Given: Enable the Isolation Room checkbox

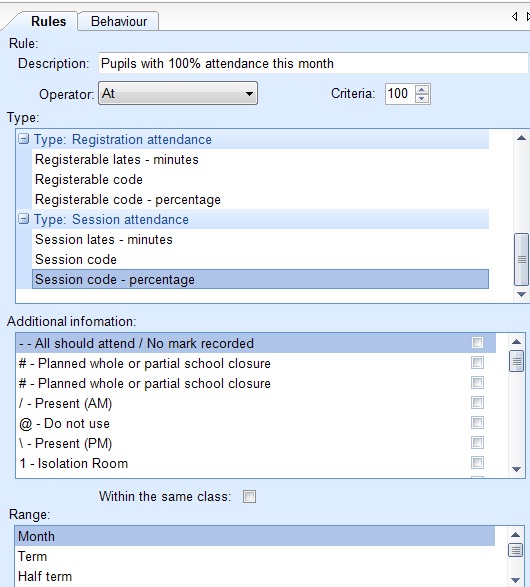Looking at the screenshot, I should [477, 462].
